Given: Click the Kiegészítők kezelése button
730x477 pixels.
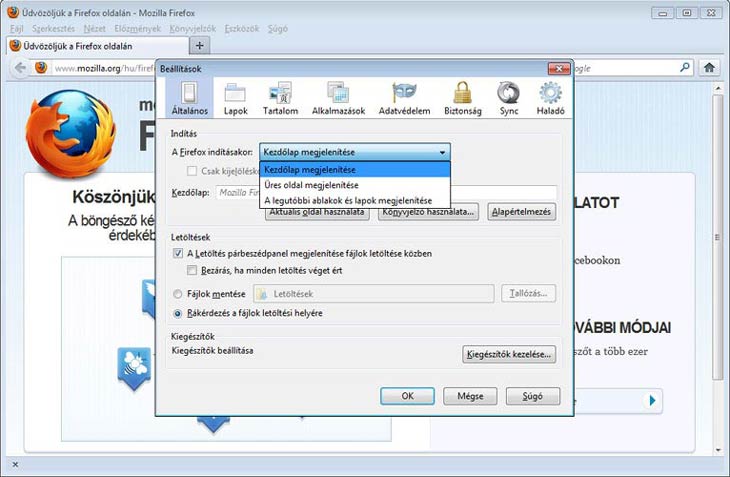Looking at the screenshot, I should pos(509,354).
